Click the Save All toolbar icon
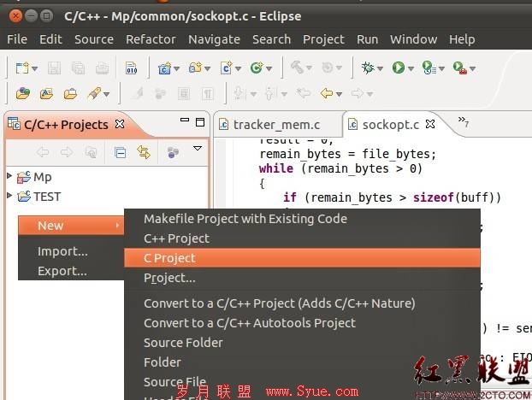 [78, 68]
